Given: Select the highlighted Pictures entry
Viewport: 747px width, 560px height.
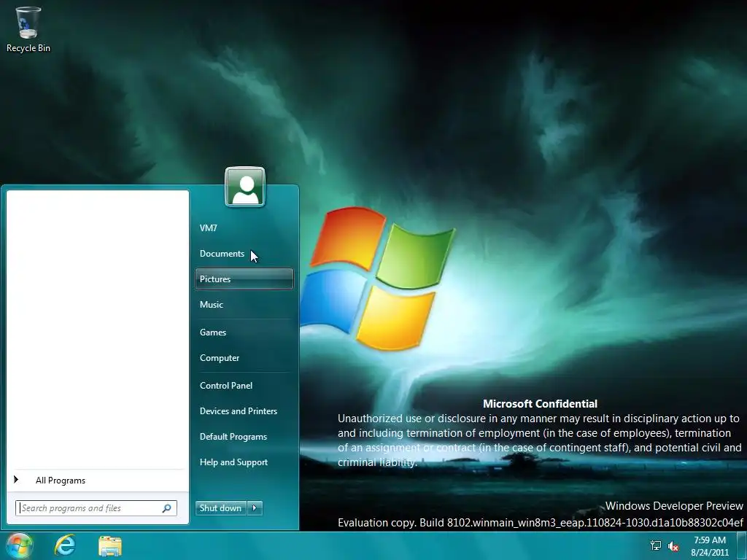Looking at the screenshot, I should tap(244, 279).
